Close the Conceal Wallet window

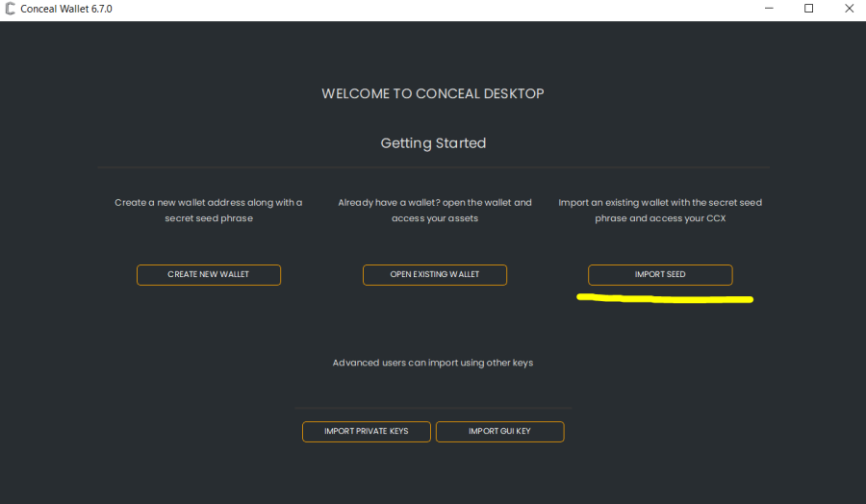click(x=848, y=10)
